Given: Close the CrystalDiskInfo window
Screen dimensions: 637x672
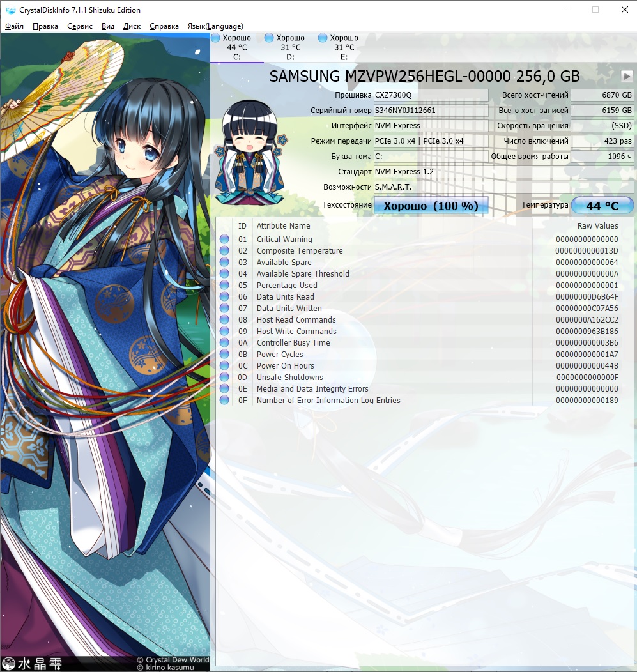Looking at the screenshot, I should 625,10.
